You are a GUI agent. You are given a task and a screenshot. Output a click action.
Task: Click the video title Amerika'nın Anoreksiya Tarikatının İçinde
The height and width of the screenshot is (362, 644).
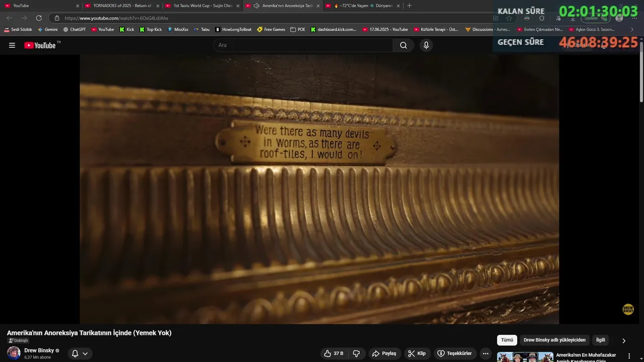[89, 333]
